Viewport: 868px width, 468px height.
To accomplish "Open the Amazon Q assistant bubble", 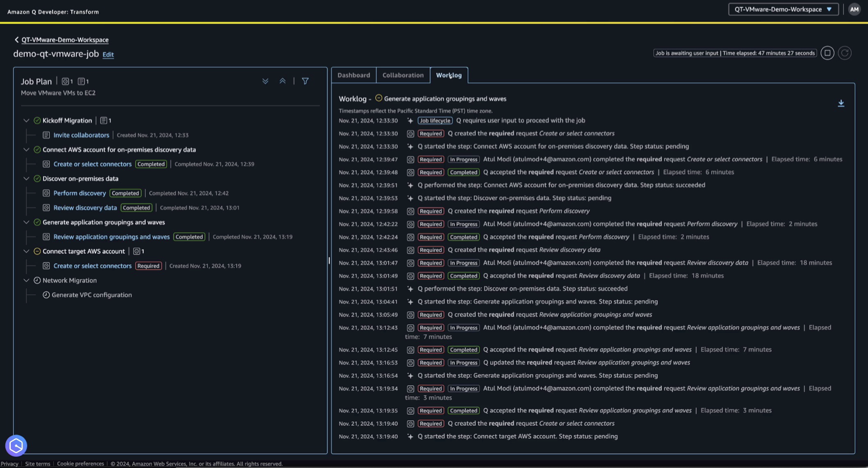I will coord(16,445).
